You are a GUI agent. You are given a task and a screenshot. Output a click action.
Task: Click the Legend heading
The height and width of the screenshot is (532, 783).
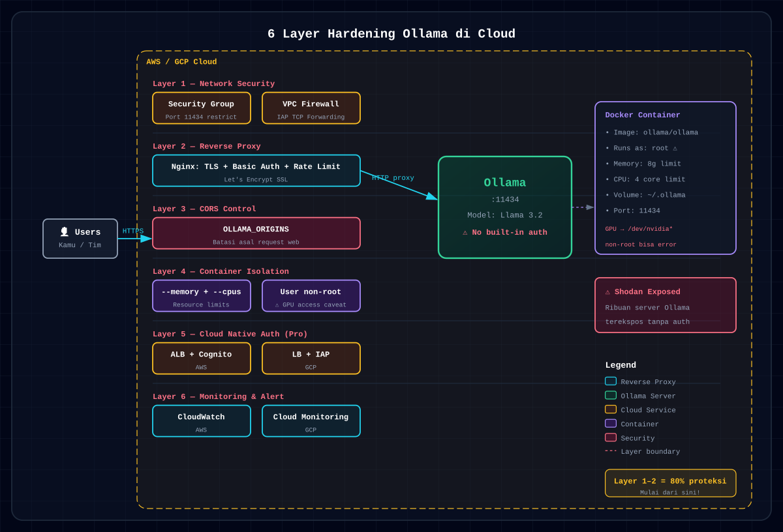[x=621, y=365]
